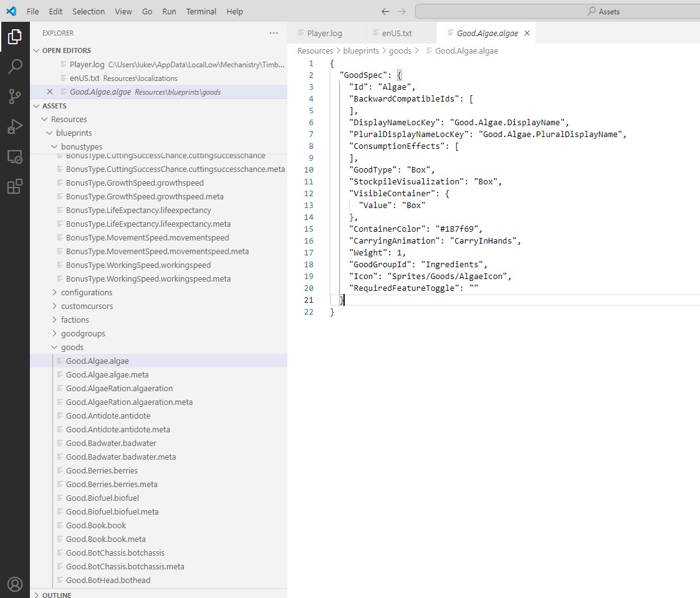Click the "#187f69" color value text

click(x=456, y=229)
